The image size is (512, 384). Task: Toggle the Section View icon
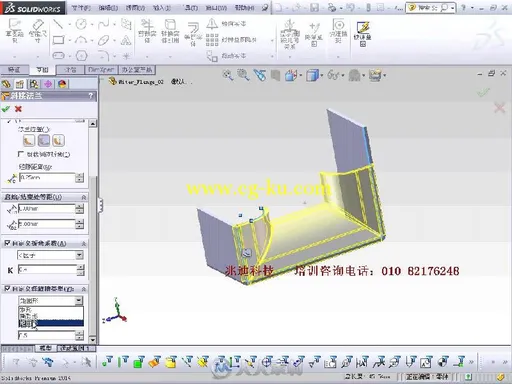click(275, 75)
